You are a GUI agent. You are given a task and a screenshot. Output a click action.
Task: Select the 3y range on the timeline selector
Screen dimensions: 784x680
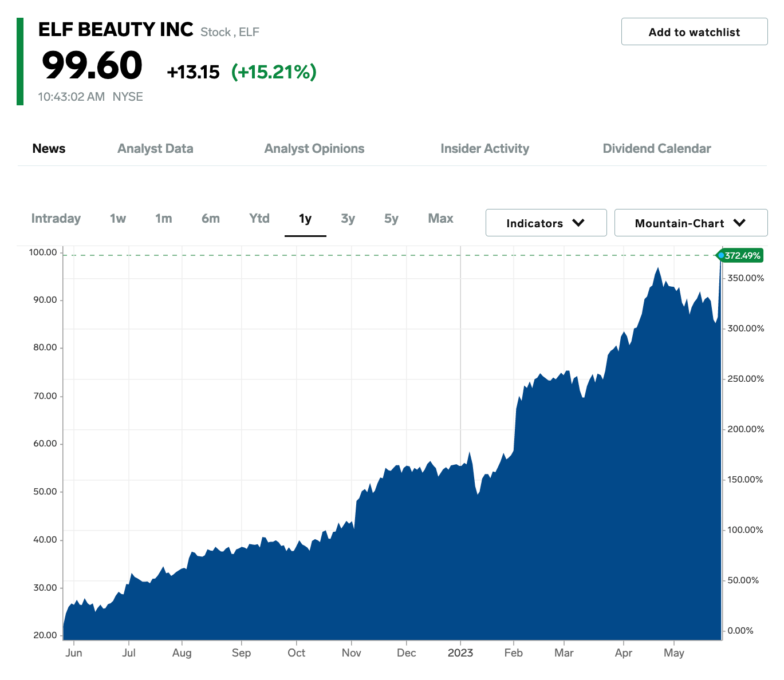347,219
